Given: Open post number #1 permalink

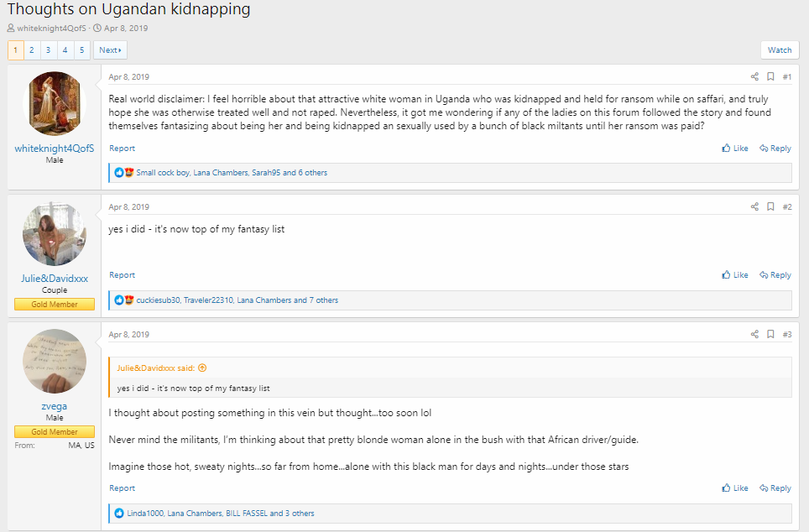Looking at the screenshot, I should point(787,77).
